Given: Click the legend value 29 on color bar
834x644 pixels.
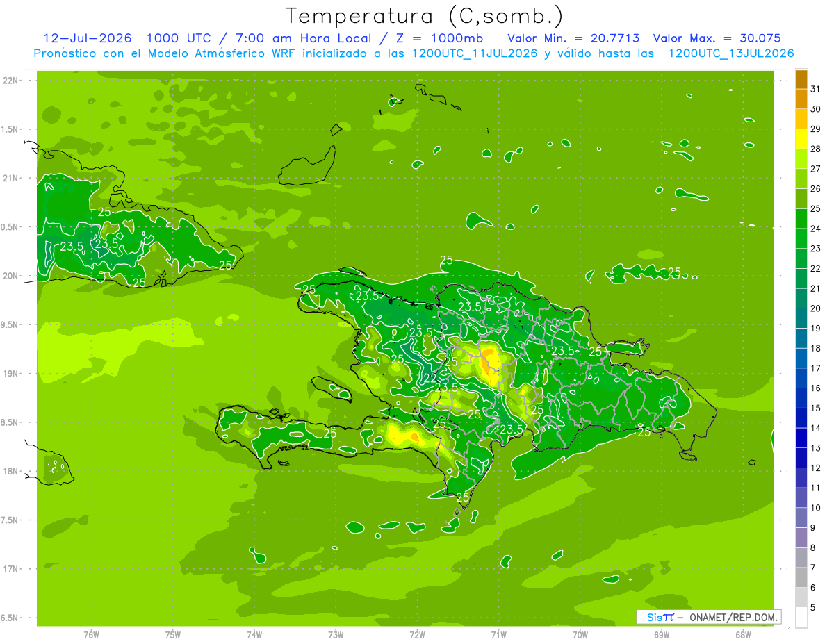Looking at the screenshot, I should (x=815, y=129).
